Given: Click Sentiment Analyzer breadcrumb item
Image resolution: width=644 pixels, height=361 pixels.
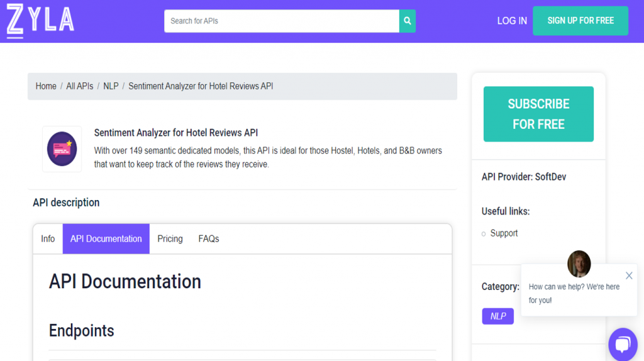Looking at the screenshot, I should [201, 86].
